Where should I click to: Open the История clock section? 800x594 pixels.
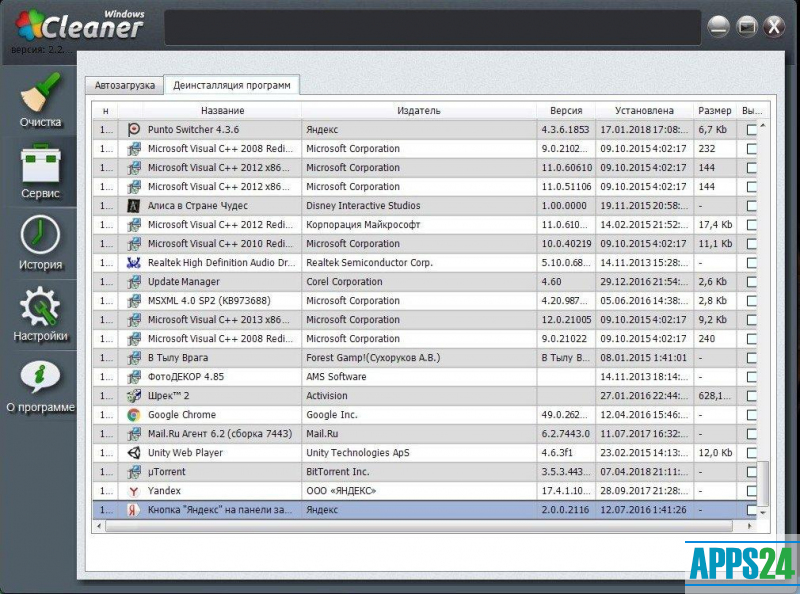coord(40,243)
